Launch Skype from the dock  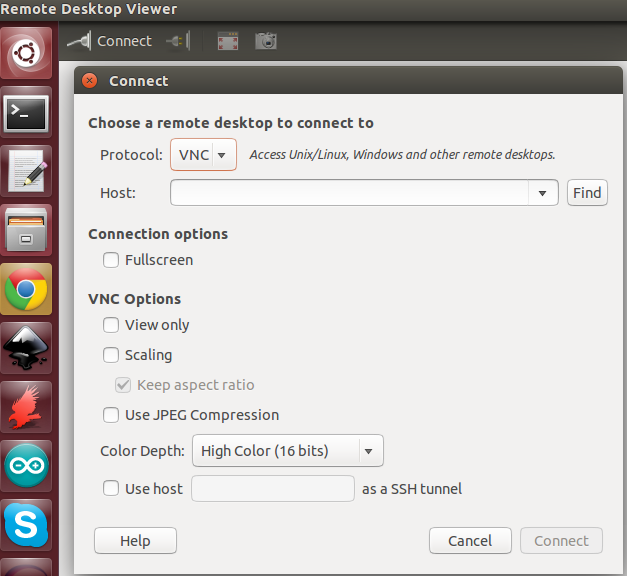[x=26, y=525]
